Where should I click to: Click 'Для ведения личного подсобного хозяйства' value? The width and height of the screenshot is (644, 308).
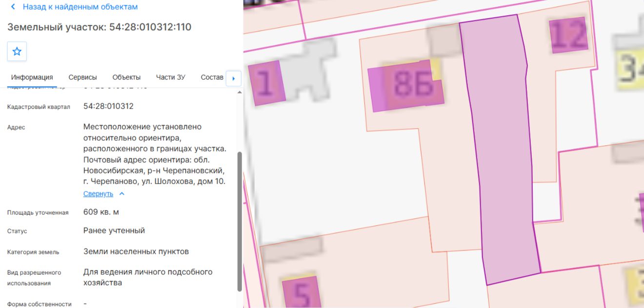click(148, 277)
